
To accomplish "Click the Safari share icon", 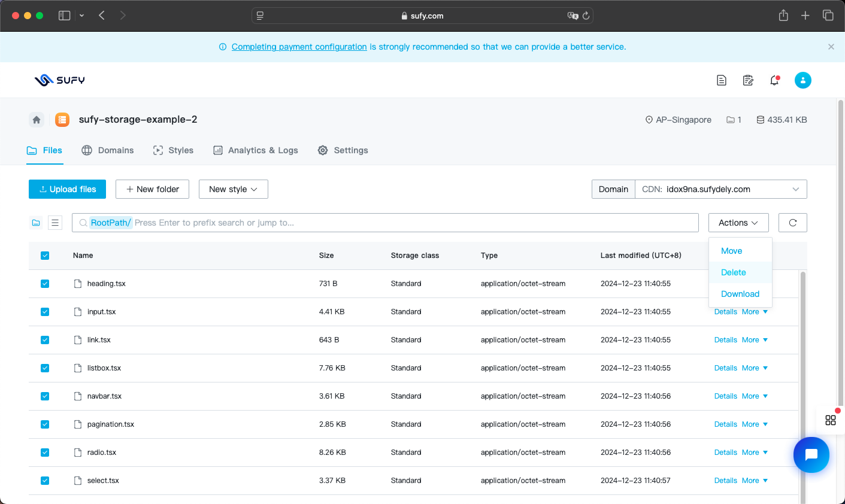I will 783,16.
